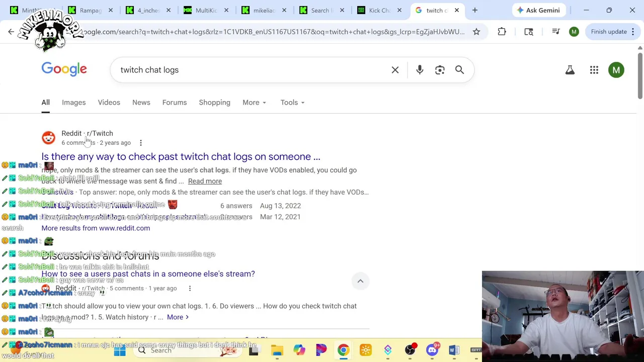This screenshot has width=644, height=362.
Task: Open the Chrome profile M icon in the toolbar
Action: click(x=574, y=32)
